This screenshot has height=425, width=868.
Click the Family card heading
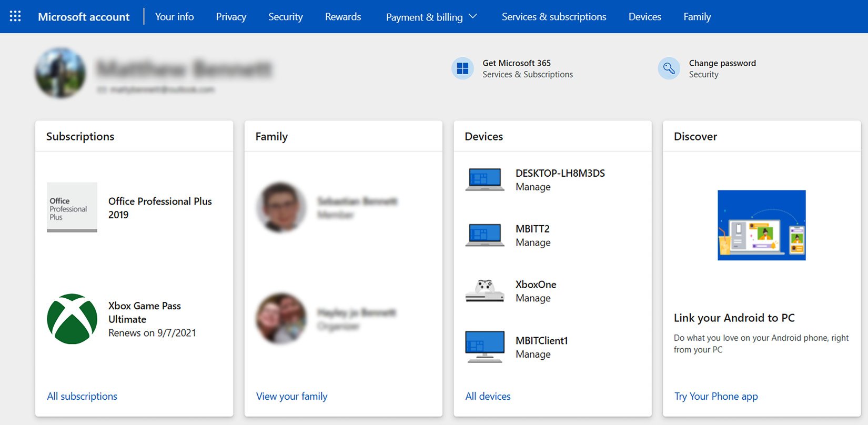click(271, 136)
